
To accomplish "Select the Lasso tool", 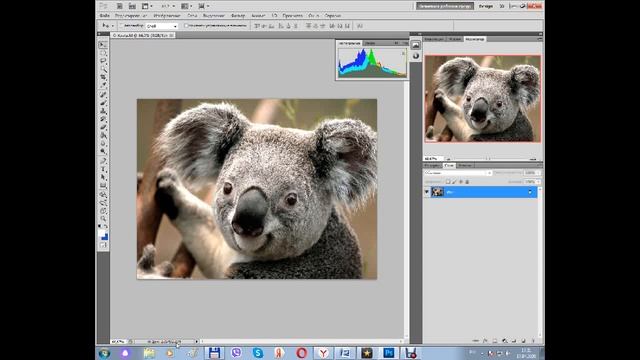I will [103, 61].
